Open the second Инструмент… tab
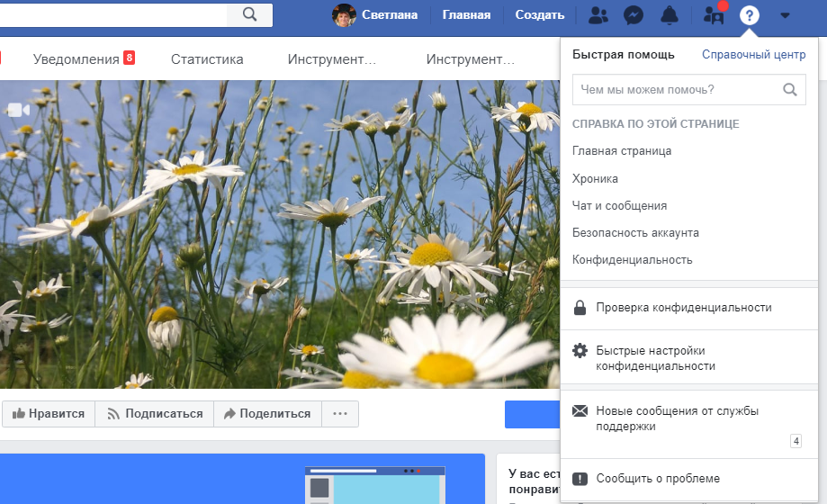 471,59
